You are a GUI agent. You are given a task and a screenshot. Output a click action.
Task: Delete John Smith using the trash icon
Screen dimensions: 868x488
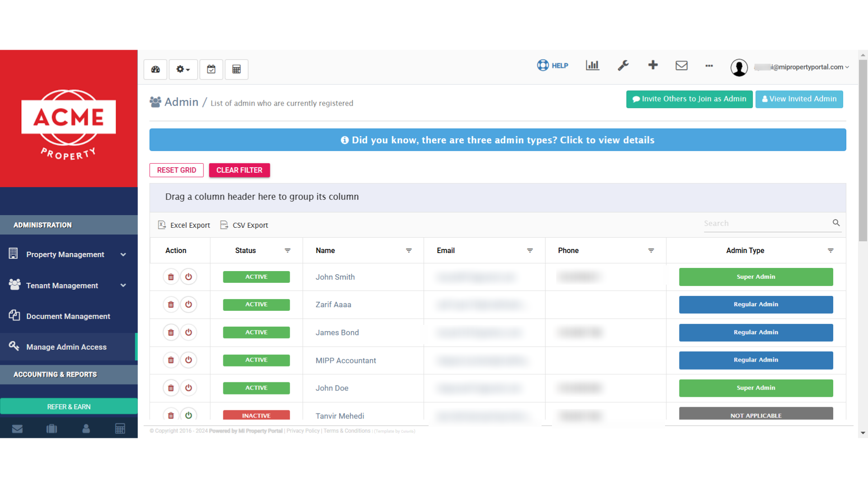click(x=170, y=277)
